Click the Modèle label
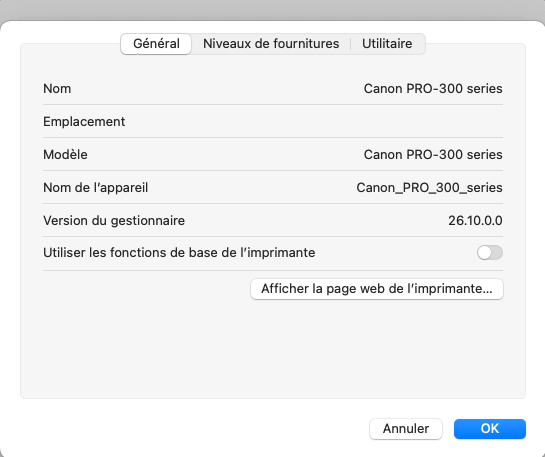The height and width of the screenshot is (457, 545). (65, 155)
